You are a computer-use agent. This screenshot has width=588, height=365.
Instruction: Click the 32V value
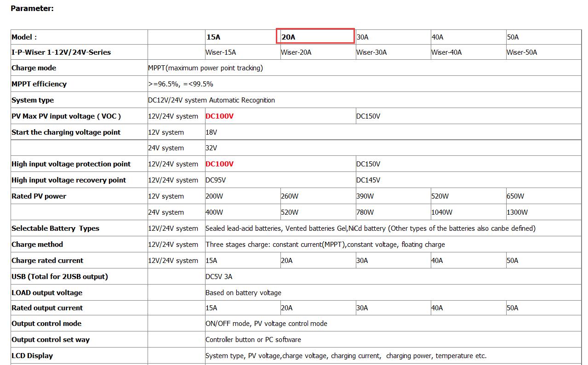tap(211, 148)
